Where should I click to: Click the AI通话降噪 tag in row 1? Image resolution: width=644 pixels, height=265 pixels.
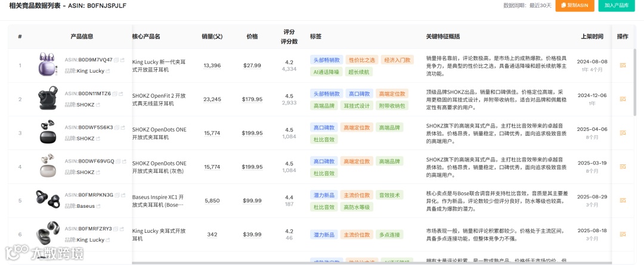point(327,72)
